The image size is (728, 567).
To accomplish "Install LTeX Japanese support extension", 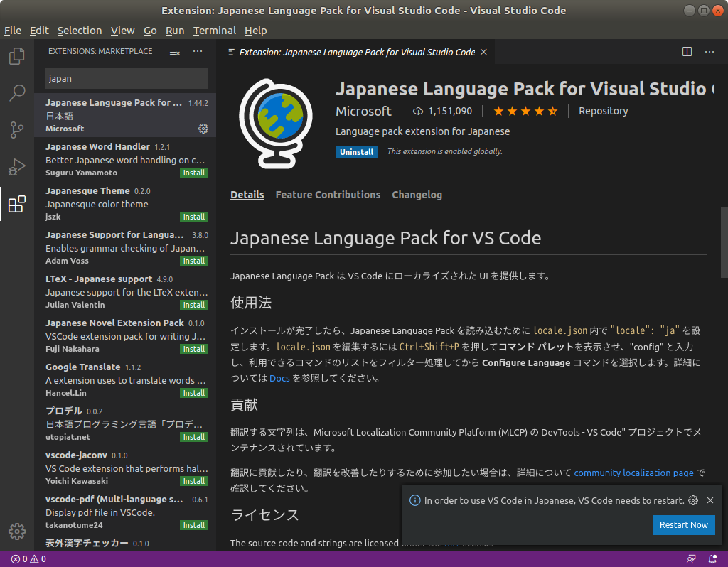I will [x=193, y=305].
